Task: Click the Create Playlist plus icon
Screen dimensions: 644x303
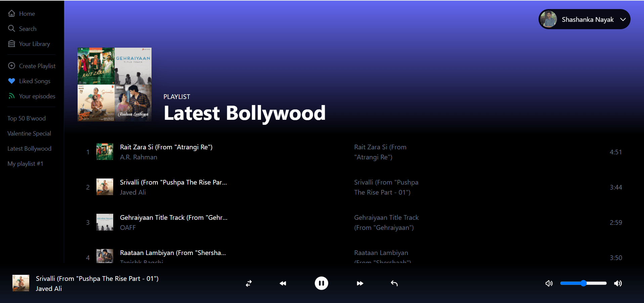Action: click(x=12, y=66)
